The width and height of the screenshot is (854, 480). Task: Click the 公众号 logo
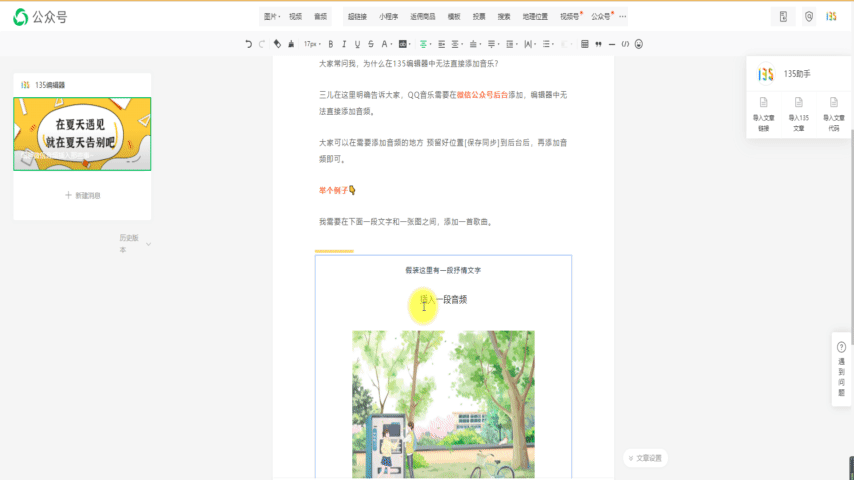[x=40, y=17]
